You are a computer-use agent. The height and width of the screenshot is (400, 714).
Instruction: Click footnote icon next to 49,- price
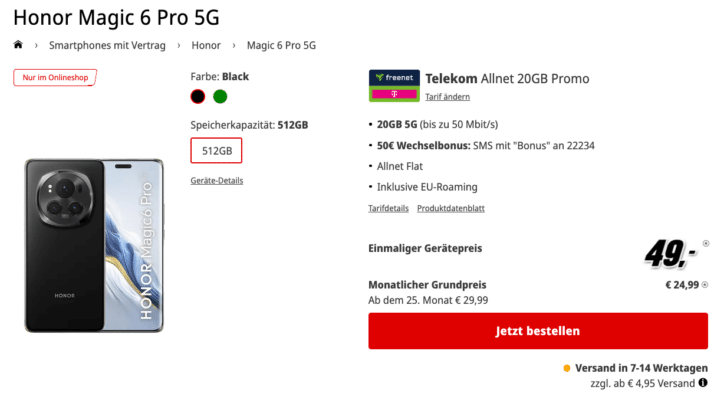pyautogui.click(x=706, y=244)
